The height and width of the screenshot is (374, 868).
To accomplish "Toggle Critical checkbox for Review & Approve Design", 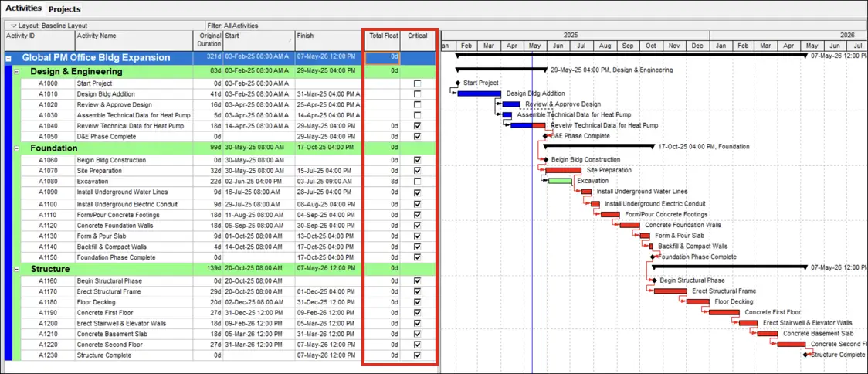I will tap(417, 105).
